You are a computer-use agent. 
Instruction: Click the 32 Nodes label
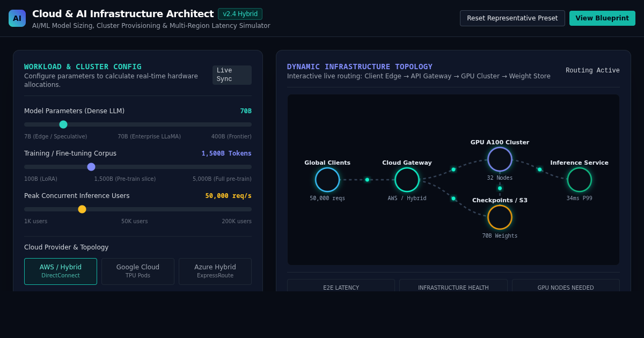(500, 178)
